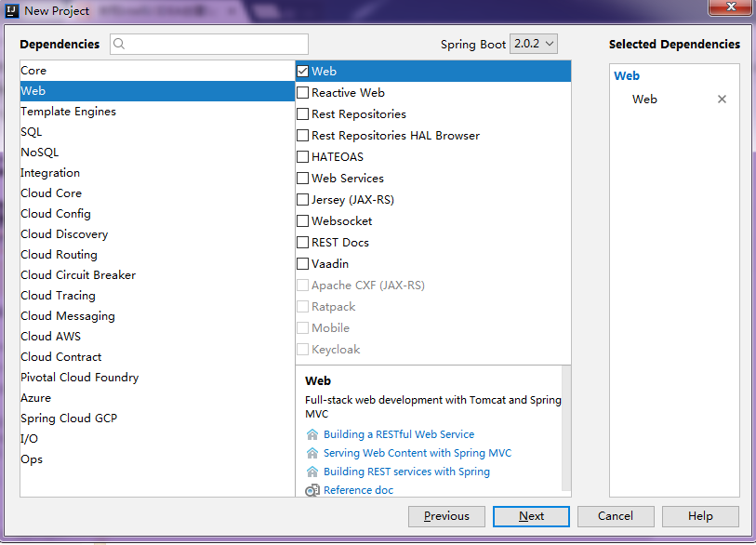
Task: Select the SQL category
Action: pyautogui.click(x=157, y=132)
